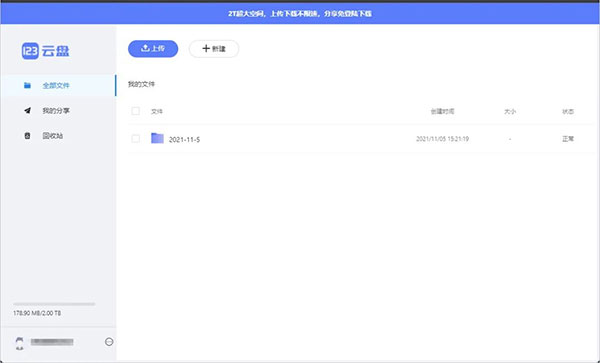Open the 新建 create menu
The height and width of the screenshot is (363, 600).
[214, 49]
